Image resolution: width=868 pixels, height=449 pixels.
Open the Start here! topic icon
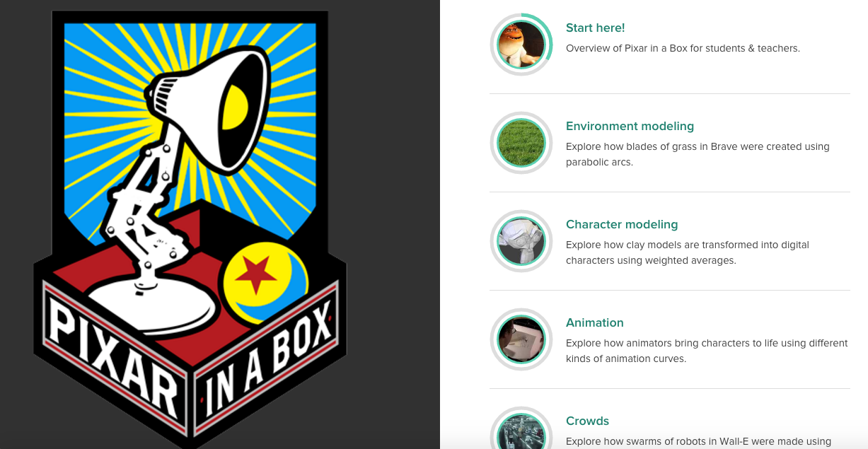521,45
